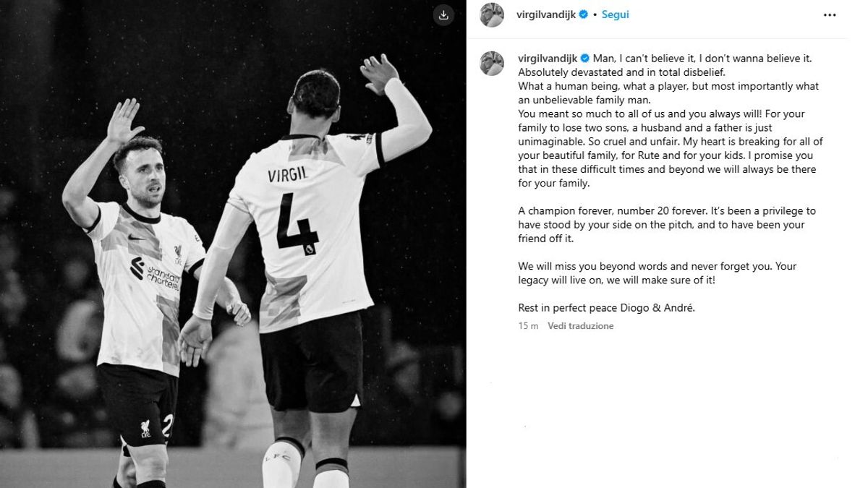868x488 pixels.
Task: Click the verified badge in the post header
Action: 583,14
